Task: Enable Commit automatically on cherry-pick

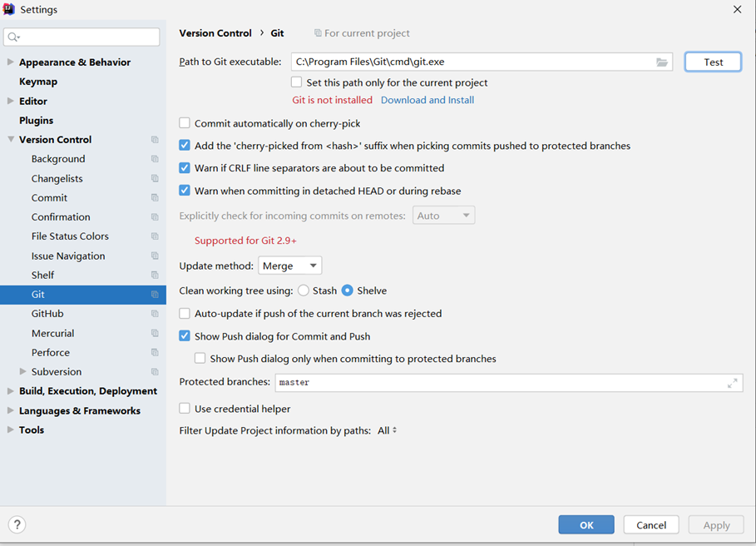Action: coord(185,123)
